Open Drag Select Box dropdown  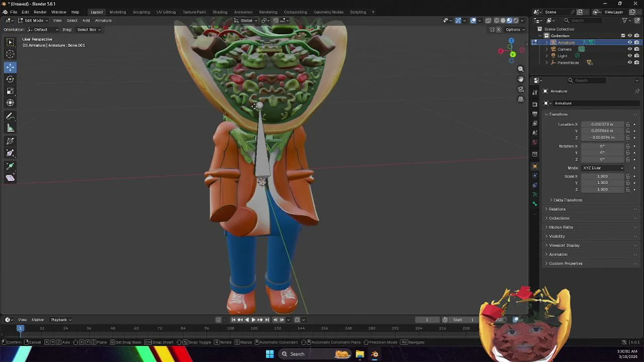point(89,30)
